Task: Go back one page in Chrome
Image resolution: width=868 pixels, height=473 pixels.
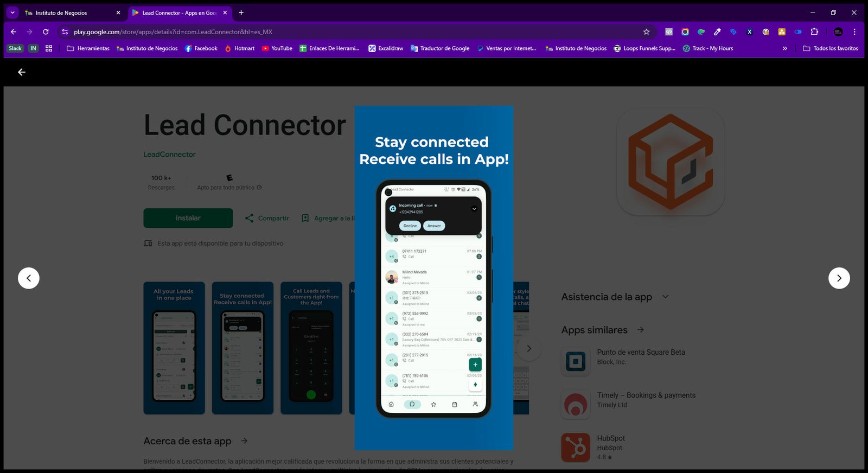Action: [14, 32]
